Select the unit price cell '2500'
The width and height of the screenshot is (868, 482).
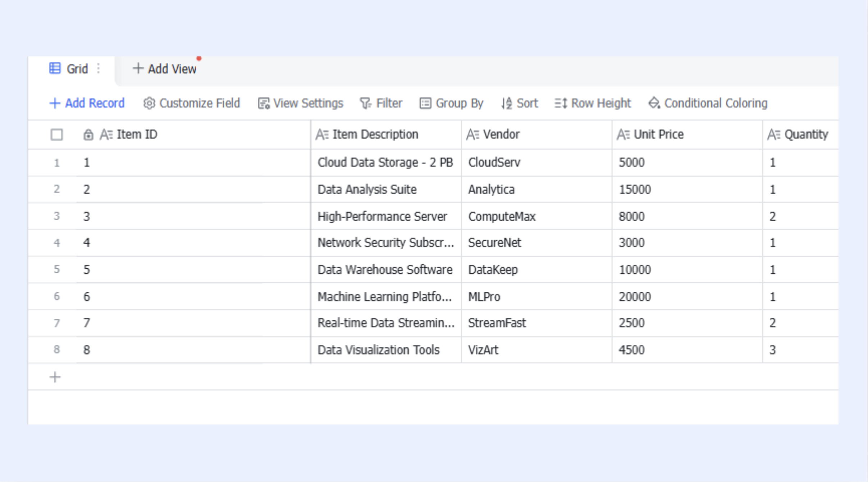687,323
